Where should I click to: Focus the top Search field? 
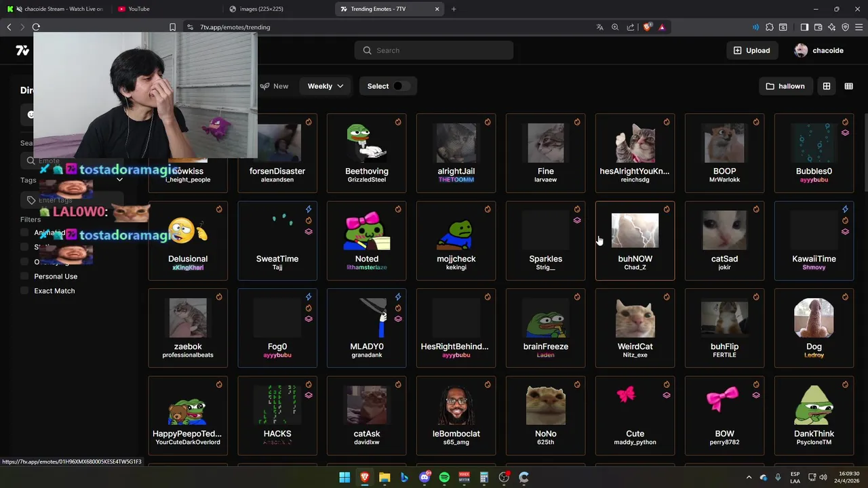click(x=434, y=50)
